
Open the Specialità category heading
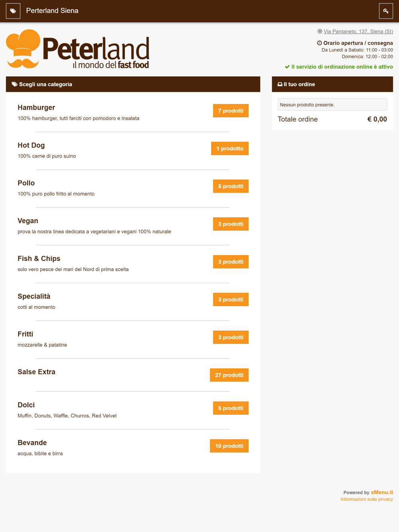[x=34, y=296]
